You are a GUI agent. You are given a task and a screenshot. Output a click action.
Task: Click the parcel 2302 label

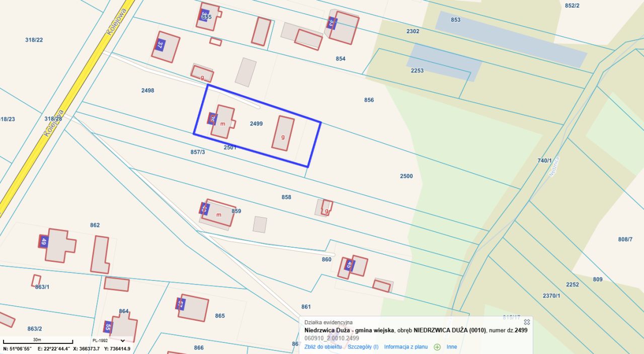[413, 31]
